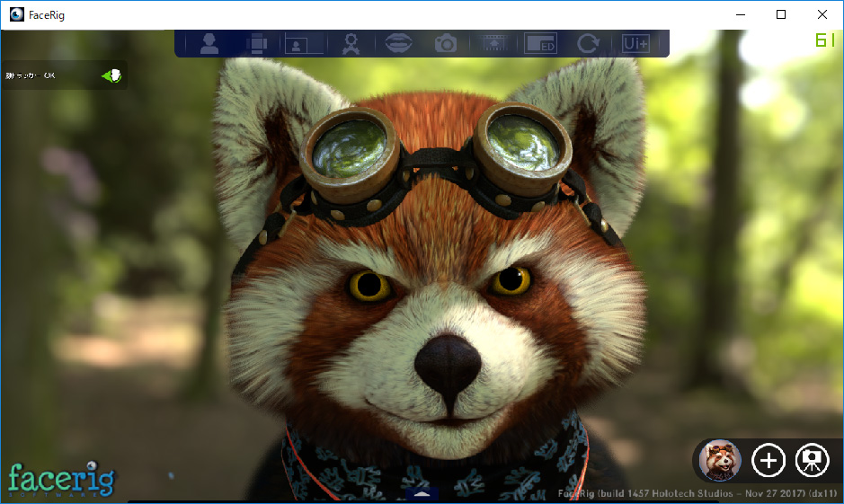The height and width of the screenshot is (504, 844).
Task: Click the filmstrip record video icon
Action: coord(493,43)
